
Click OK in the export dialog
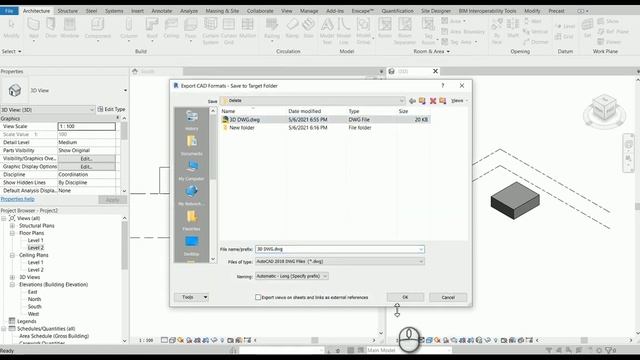405,297
